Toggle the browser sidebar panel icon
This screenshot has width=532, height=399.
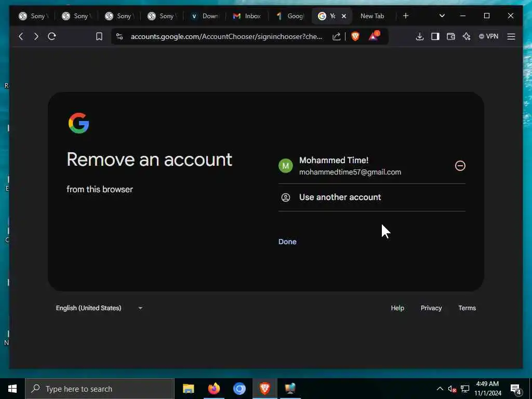[435, 36]
